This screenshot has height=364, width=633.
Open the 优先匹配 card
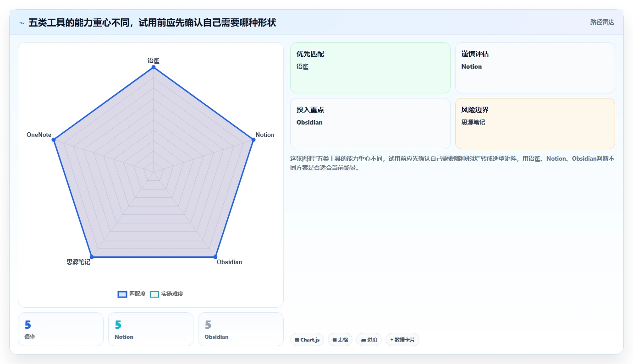(x=370, y=68)
